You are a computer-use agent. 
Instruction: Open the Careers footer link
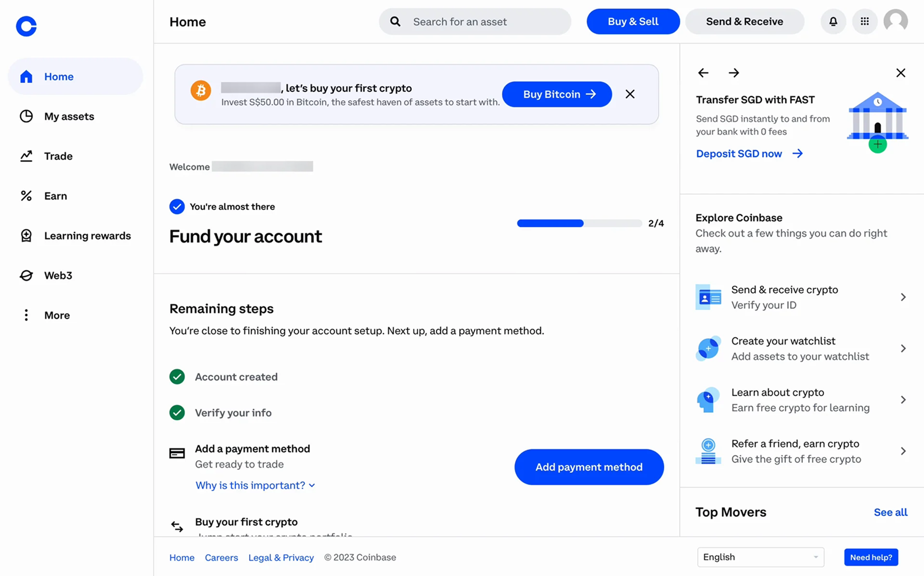pos(221,557)
